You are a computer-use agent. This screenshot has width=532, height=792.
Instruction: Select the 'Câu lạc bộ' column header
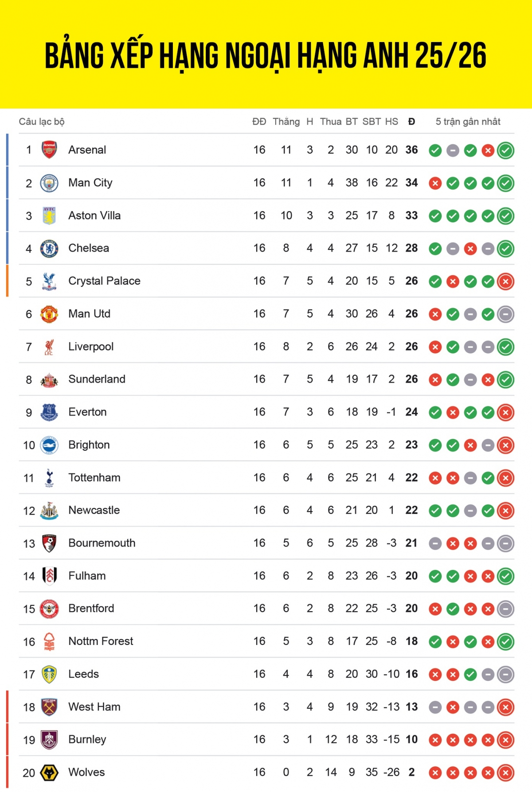(42, 121)
